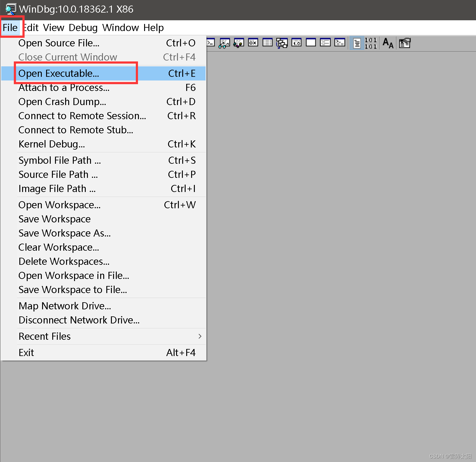Choose Save Workspace As... entry
Image resolution: width=476 pixels, height=462 pixels.
(103, 233)
